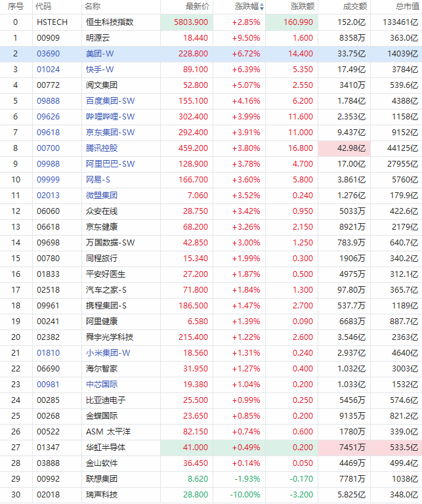Sort by 涨跌额 column header
Viewport: 422px width, 504px height.
(x=303, y=7)
